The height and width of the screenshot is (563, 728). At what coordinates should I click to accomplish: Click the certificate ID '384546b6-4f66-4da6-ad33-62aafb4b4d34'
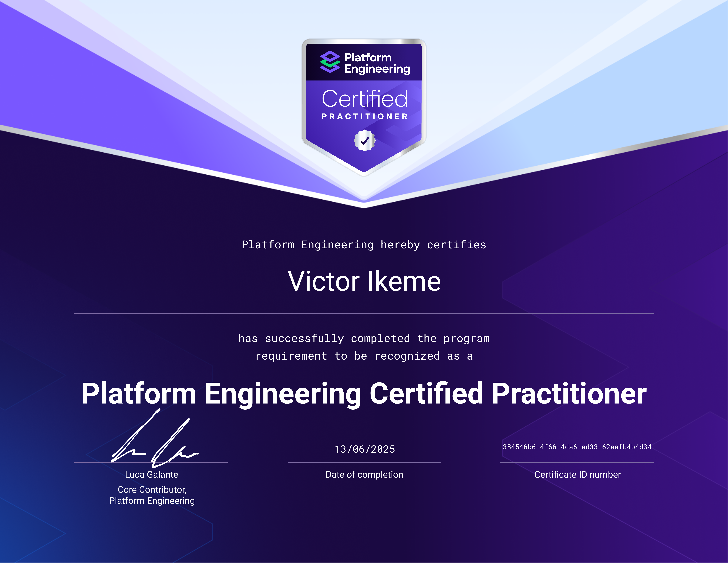point(577,447)
